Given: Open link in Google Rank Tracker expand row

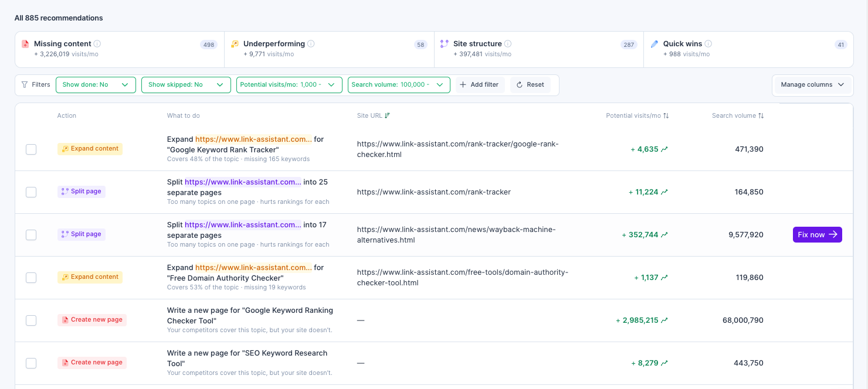Looking at the screenshot, I should click(253, 139).
